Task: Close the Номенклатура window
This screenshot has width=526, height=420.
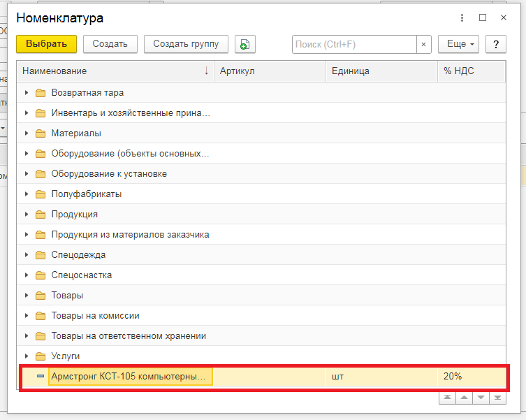Action: (504, 17)
